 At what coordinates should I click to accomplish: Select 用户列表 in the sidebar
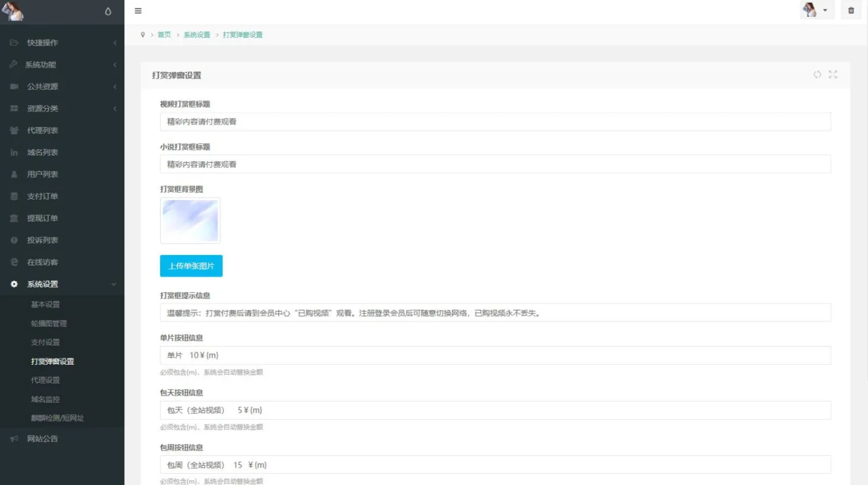click(43, 175)
